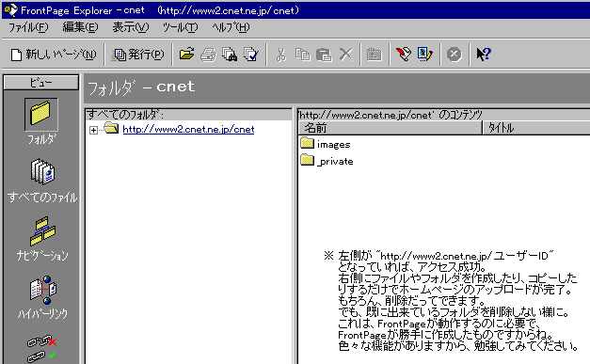Click the Print toolbar icon
Image resolution: width=590 pixels, height=364 pixels.
[x=208, y=55]
